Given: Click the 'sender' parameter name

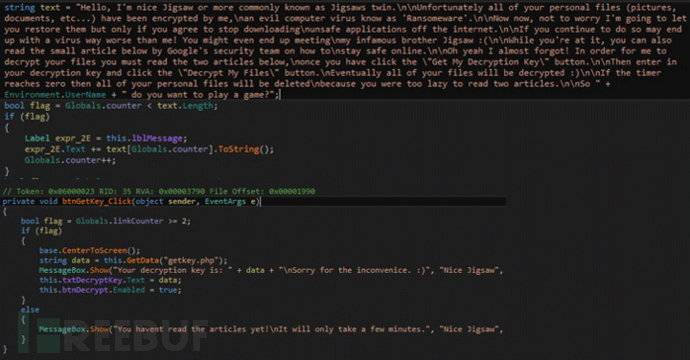Looking at the screenshot, I should [x=182, y=202].
